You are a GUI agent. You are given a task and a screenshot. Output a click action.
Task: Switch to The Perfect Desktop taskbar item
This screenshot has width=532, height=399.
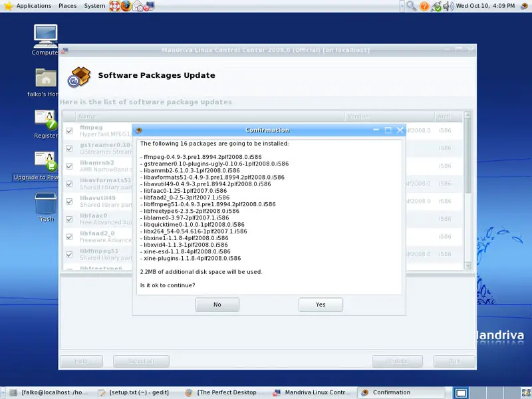(225, 392)
